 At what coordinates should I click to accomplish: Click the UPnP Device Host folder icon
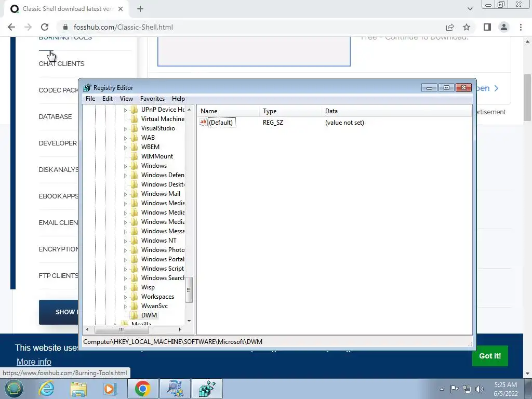tap(135, 109)
